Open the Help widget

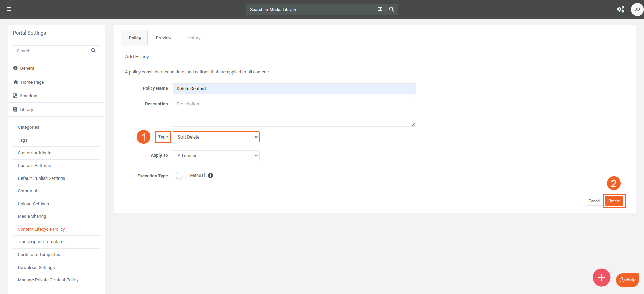click(627, 280)
